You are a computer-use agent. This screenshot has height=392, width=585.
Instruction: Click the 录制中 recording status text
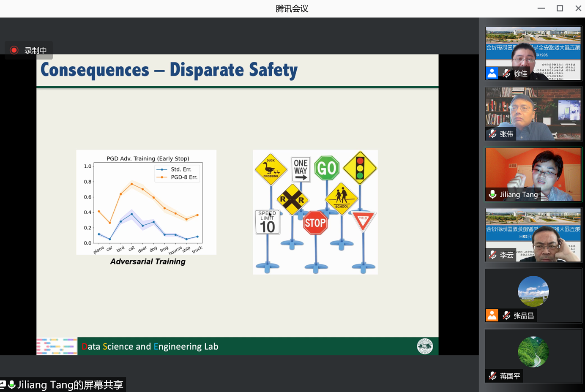click(x=36, y=51)
